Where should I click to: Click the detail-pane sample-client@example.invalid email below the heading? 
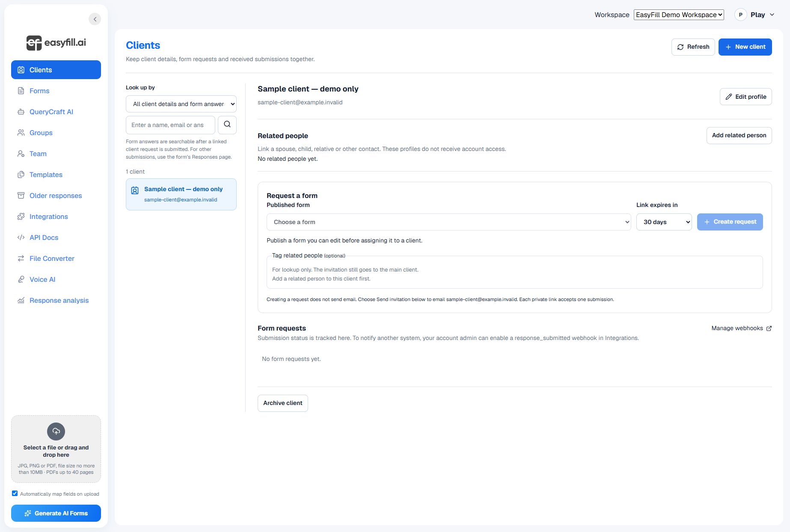[x=300, y=103]
